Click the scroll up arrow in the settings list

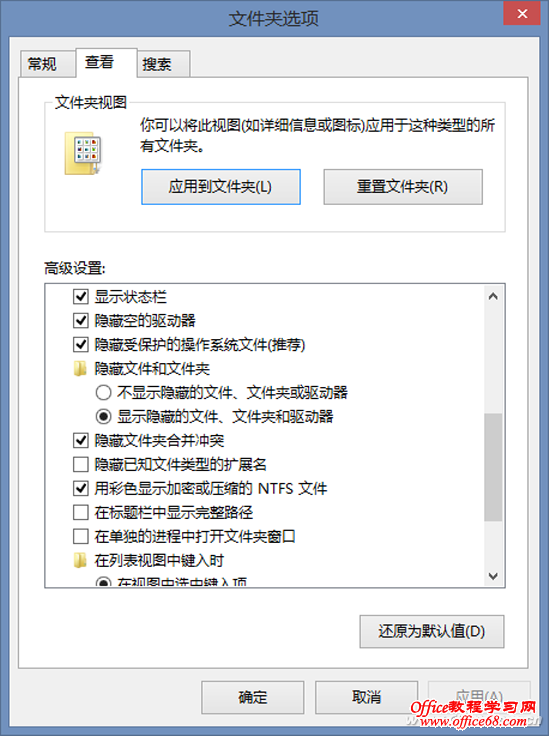click(493, 296)
